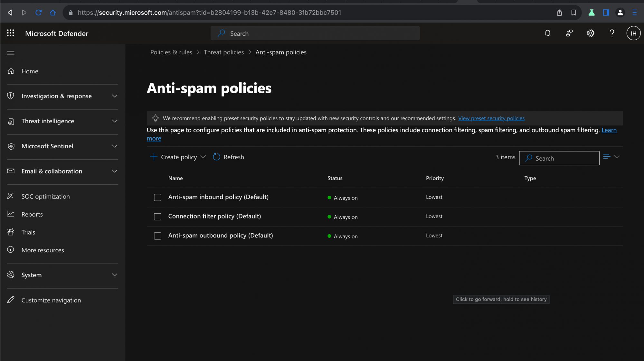Open Customize navigation
The width and height of the screenshot is (644, 361).
(51, 300)
